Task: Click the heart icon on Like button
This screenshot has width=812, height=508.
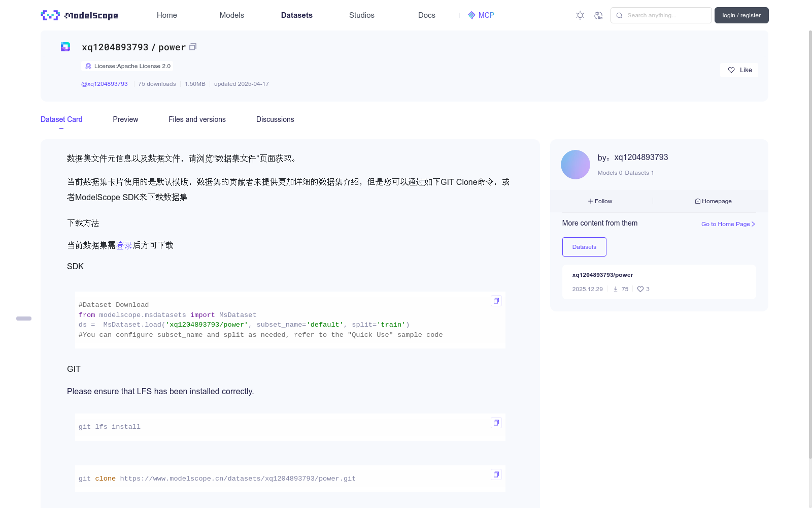Action: 731,70
